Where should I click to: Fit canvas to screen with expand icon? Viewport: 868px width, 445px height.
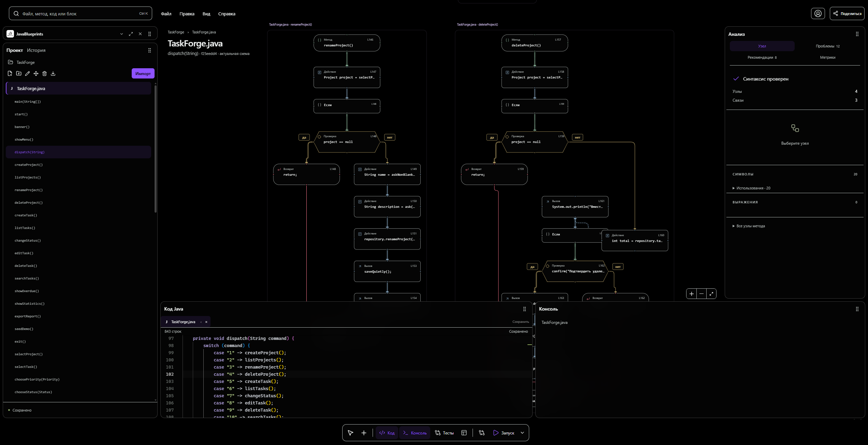[711, 293]
